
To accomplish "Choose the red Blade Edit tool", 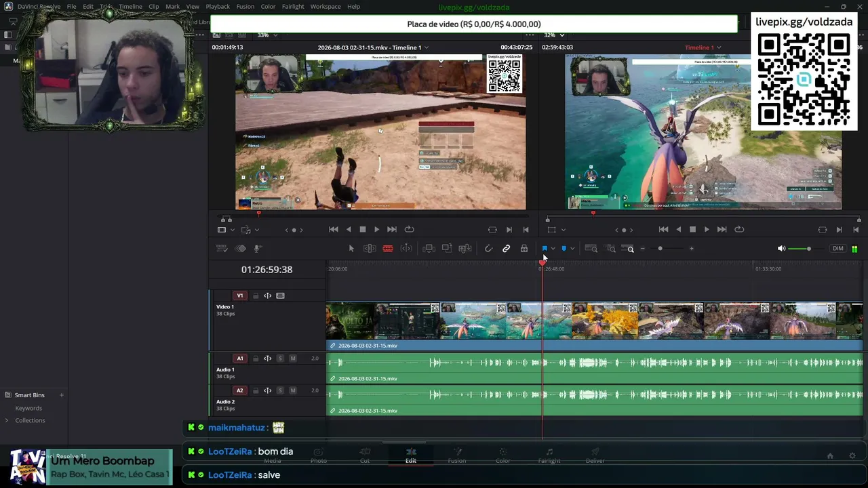I will [388, 249].
